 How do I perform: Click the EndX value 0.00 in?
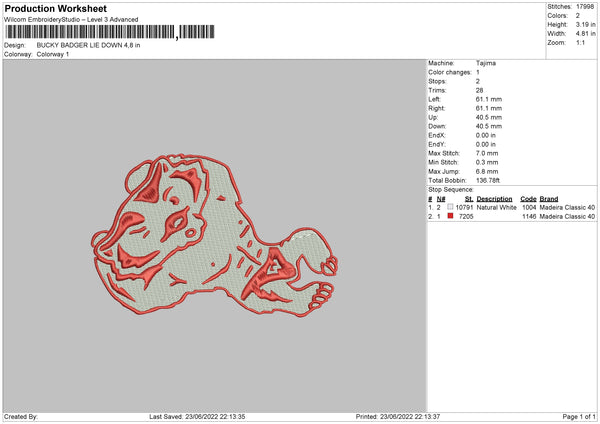click(x=486, y=135)
